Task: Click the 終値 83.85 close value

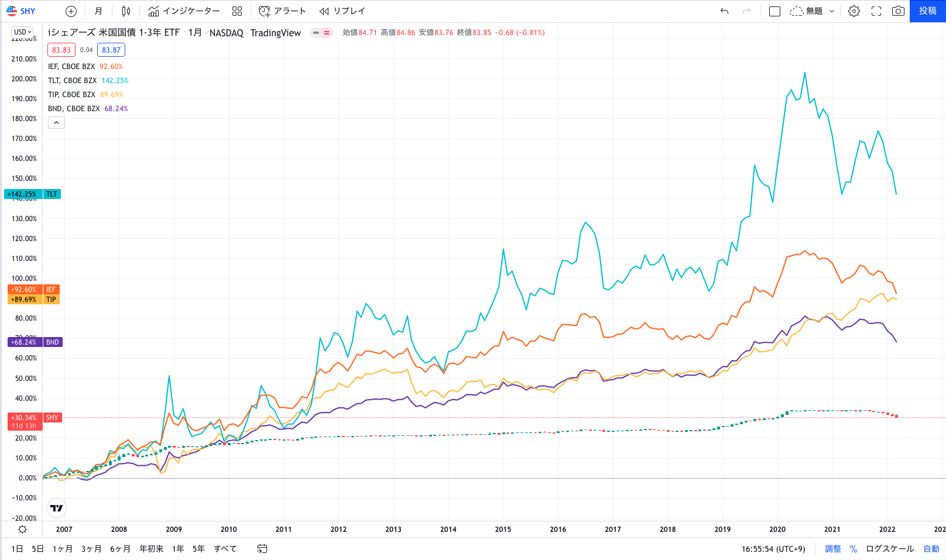Action: (474, 33)
